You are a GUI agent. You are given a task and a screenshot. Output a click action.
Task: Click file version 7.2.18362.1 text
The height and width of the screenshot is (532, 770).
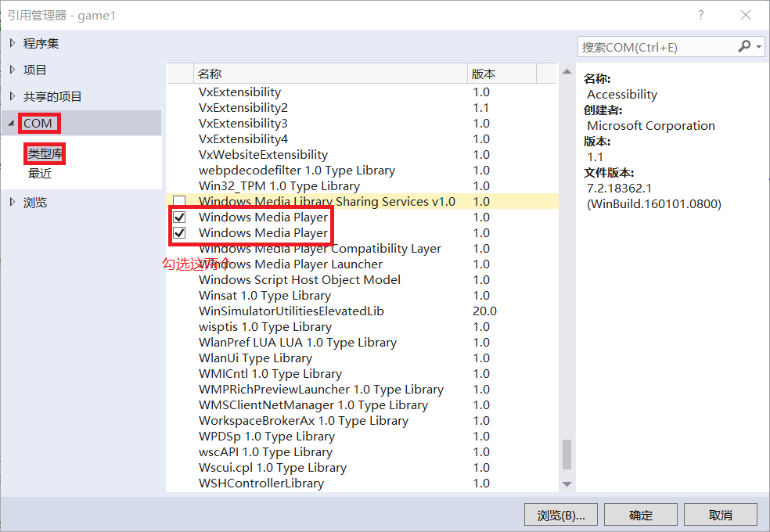[x=619, y=189]
